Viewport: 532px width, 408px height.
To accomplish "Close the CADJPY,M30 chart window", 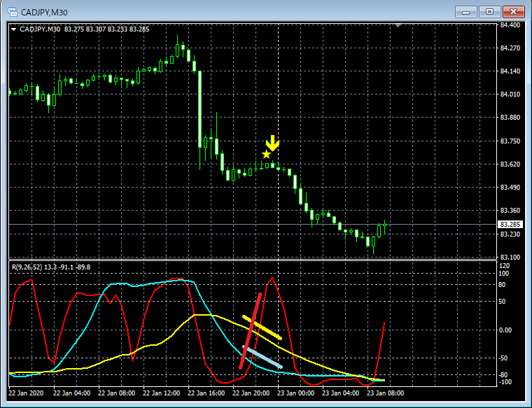I will point(514,12).
